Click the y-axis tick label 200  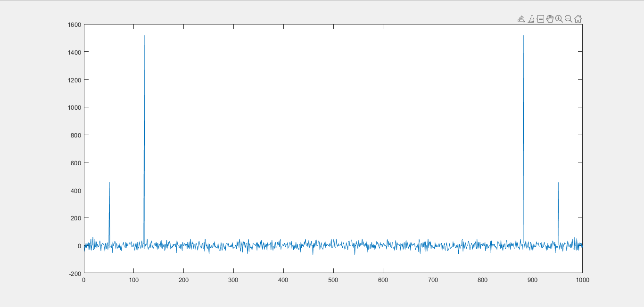pos(76,218)
